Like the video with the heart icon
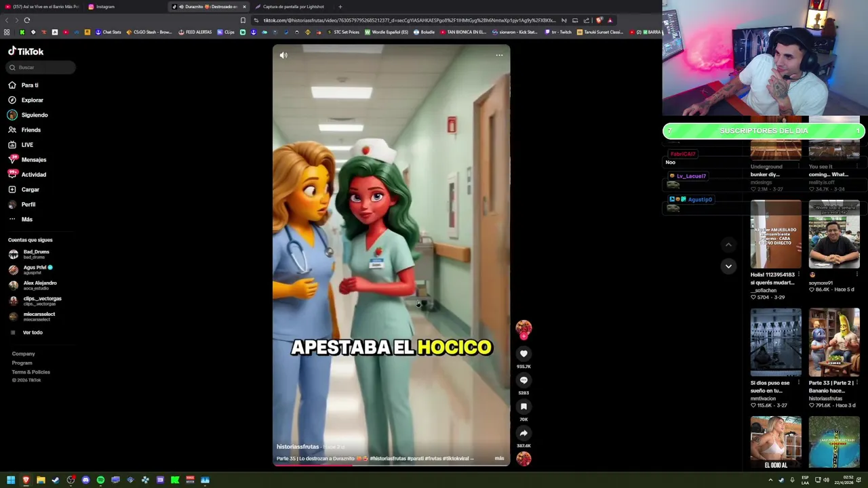The image size is (868, 488). click(x=524, y=353)
